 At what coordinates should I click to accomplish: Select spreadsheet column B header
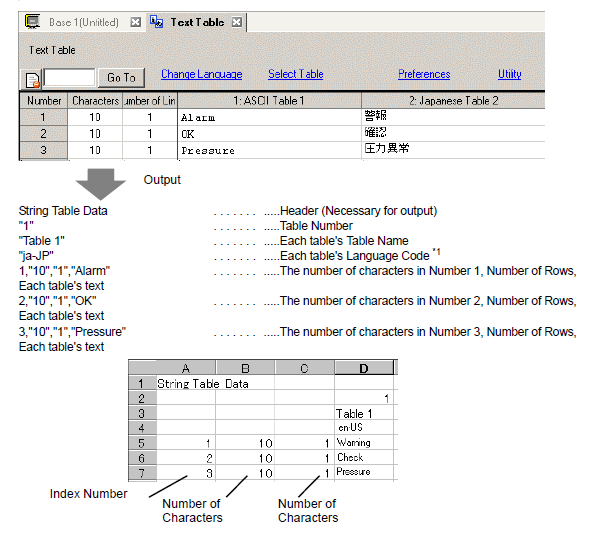point(245,368)
